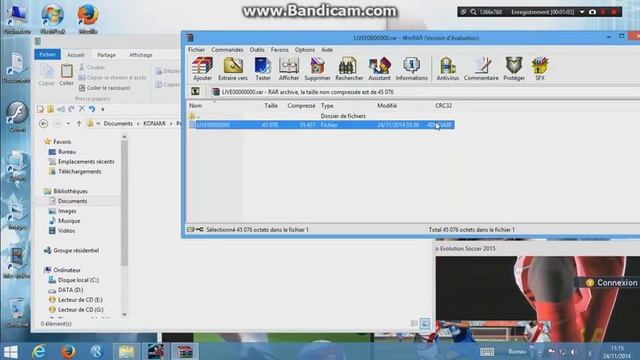
Task: Switch to the Affichage ribbon tab
Action: 141,55
